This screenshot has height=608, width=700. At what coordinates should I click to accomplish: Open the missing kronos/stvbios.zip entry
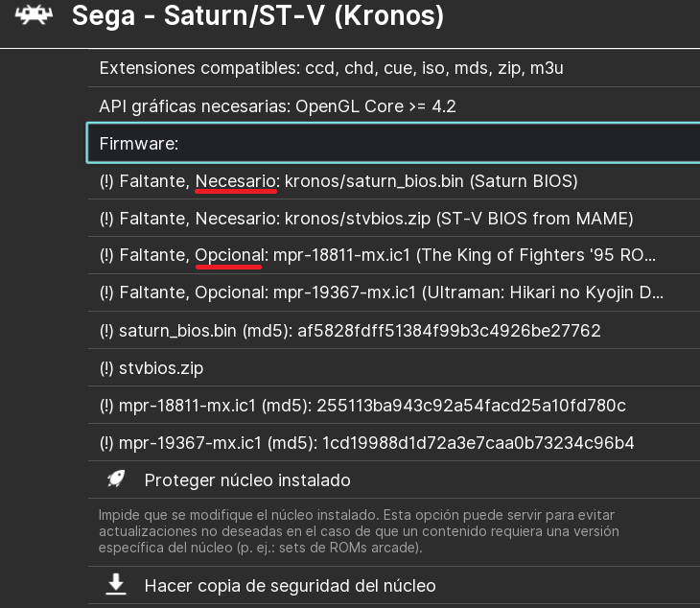click(366, 219)
